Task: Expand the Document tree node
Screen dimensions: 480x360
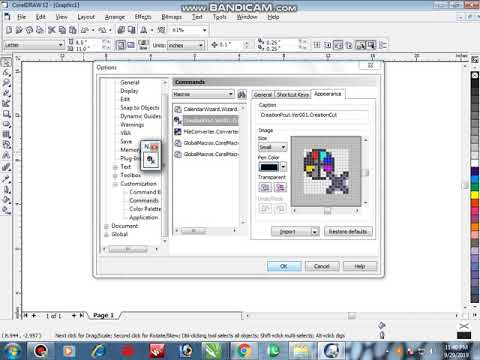Action: pyautogui.click(x=106, y=226)
